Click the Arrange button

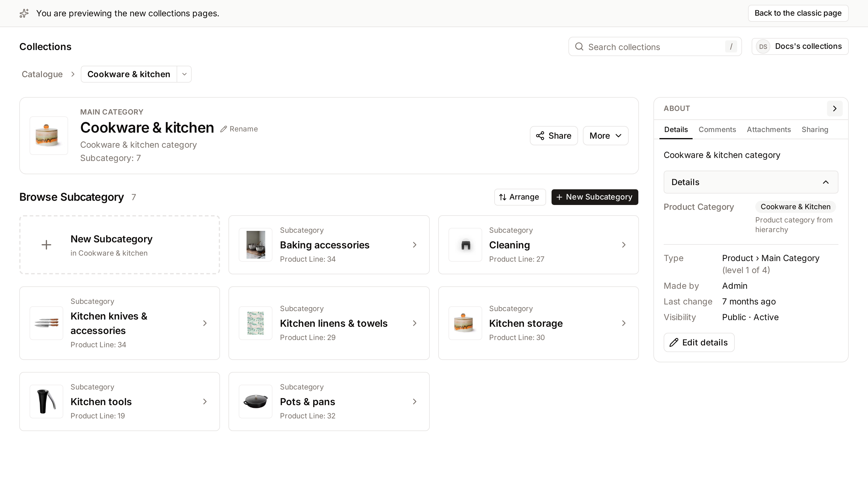pos(520,197)
